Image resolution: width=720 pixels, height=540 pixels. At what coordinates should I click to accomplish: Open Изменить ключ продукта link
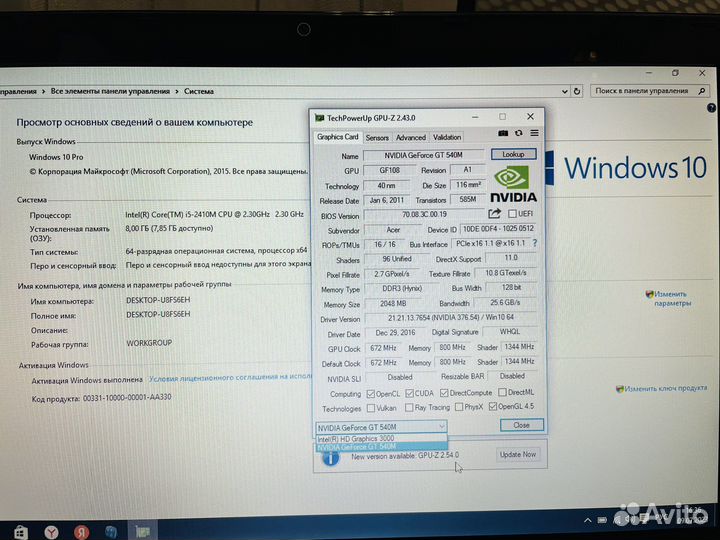(x=665, y=388)
